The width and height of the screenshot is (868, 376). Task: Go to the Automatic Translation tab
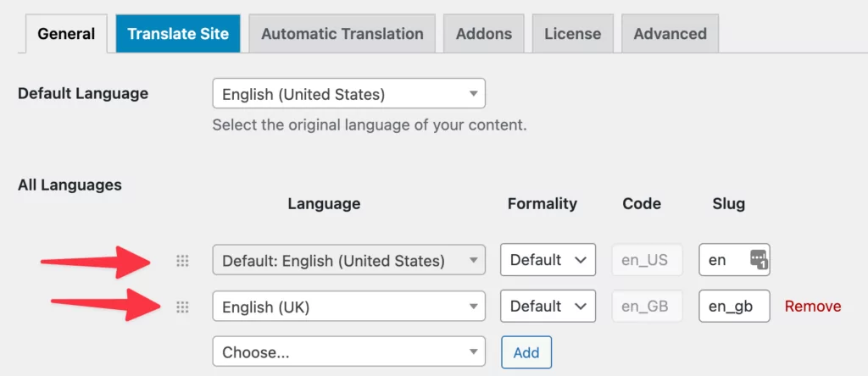pyautogui.click(x=342, y=34)
